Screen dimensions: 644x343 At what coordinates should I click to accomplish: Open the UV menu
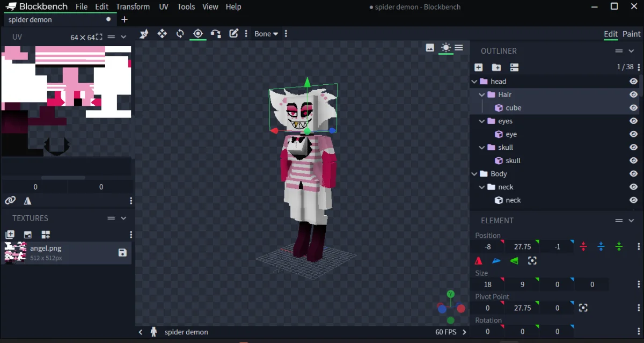(164, 6)
